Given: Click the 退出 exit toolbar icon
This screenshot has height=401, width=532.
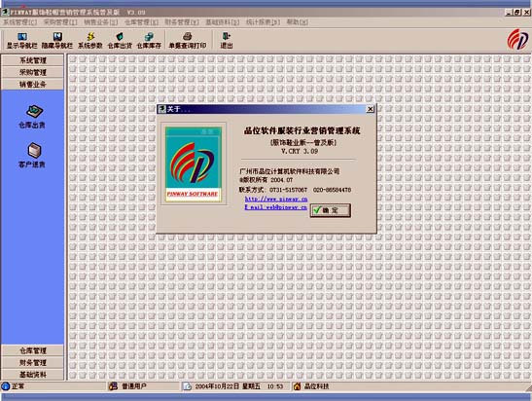Looking at the screenshot, I should tap(227, 36).
